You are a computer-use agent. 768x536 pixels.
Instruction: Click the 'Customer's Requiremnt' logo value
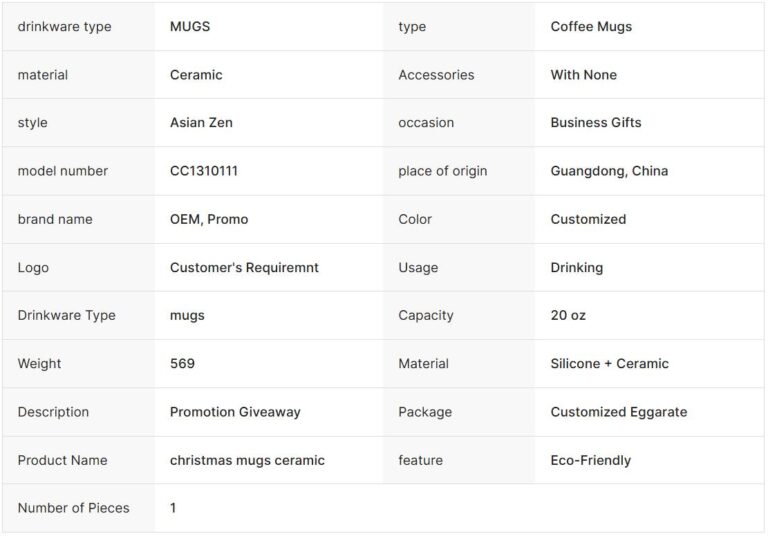click(244, 268)
